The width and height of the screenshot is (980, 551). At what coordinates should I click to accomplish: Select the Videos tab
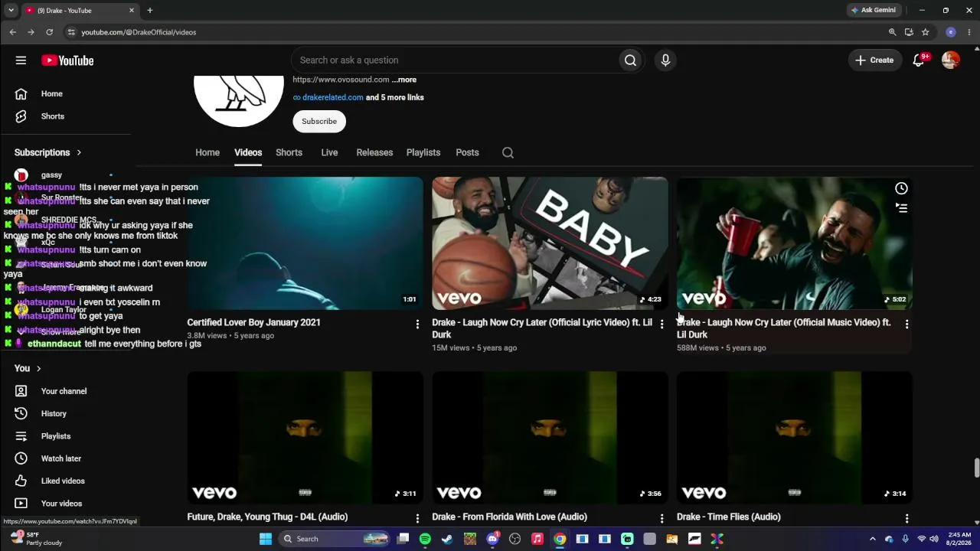[x=248, y=152]
